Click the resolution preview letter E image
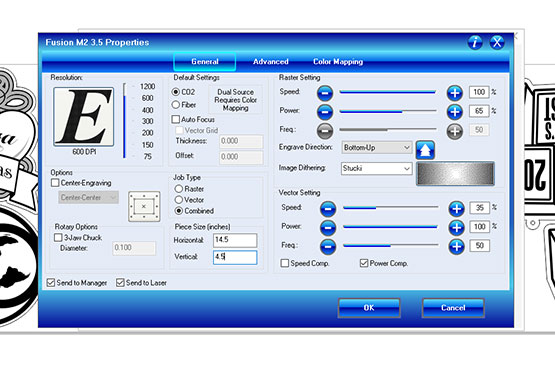 [x=84, y=117]
